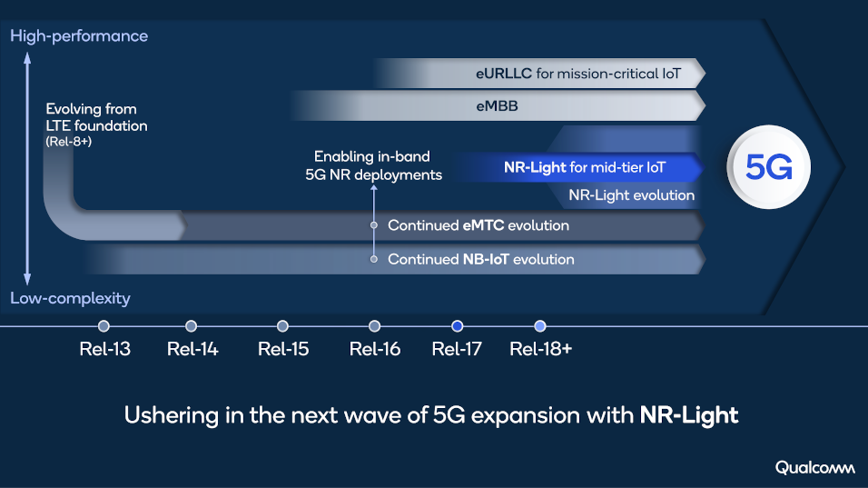Click the small dot beside eMTC evolution
The width and height of the screenshot is (868, 488).
[374, 225]
